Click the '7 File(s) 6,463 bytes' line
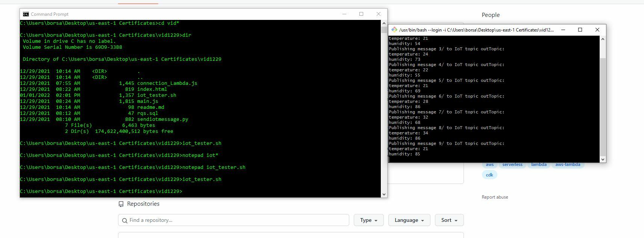Screen dimensions: 644x238 [110, 125]
